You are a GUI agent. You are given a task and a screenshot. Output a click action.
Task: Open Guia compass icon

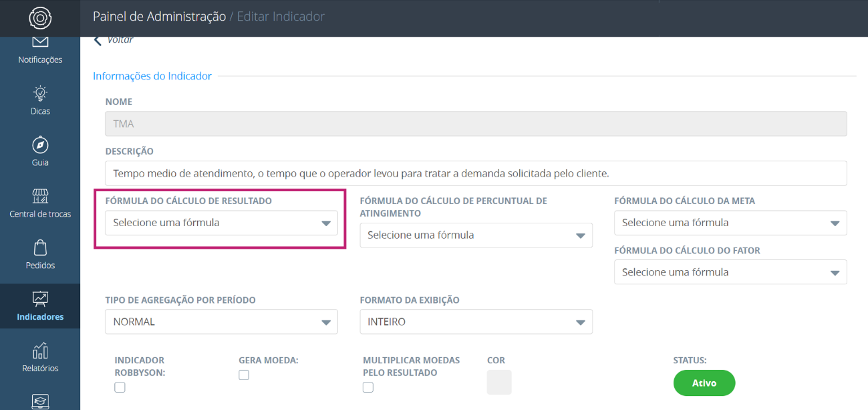(x=40, y=144)
